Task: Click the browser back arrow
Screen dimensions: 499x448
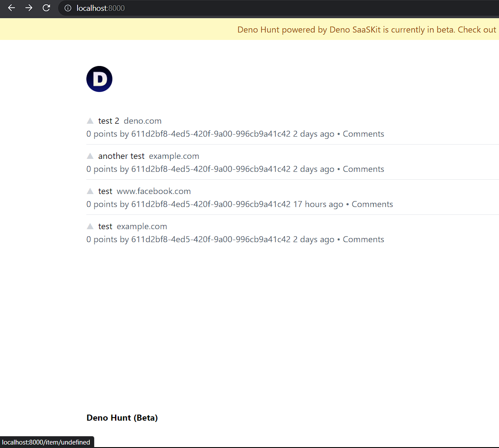Action: click(x=11, y=8)
